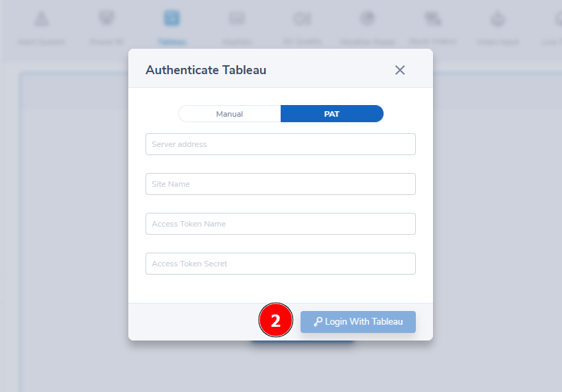
Task: Click into the Site Name field
Action: [x=280, y=184]
